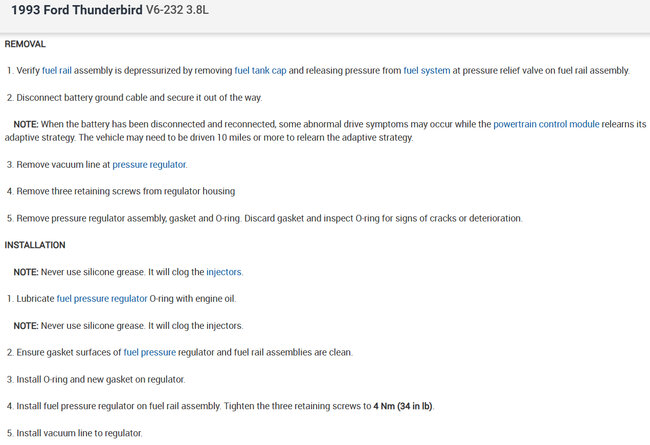
Task: Click the INSTALLATION section heading
Action: pos(35,245)
